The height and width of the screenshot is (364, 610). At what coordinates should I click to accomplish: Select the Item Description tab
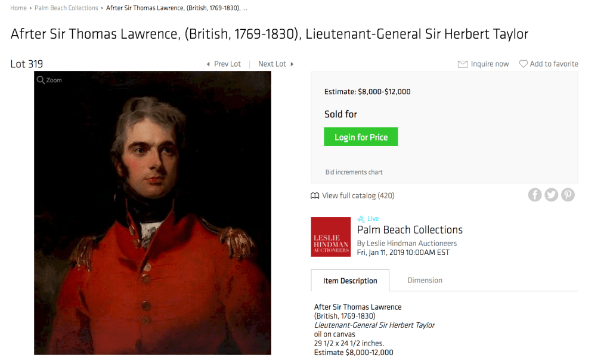pyautogui.click(x=350, y=281)
